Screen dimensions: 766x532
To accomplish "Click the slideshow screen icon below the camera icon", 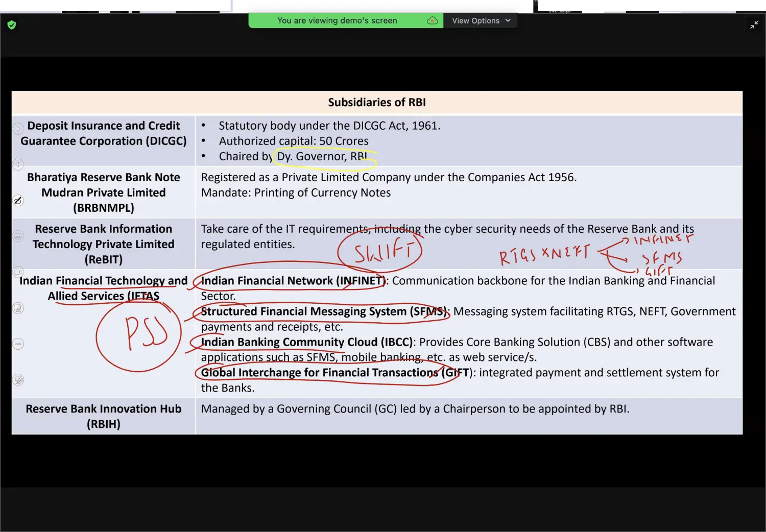I will coord(18,308).
